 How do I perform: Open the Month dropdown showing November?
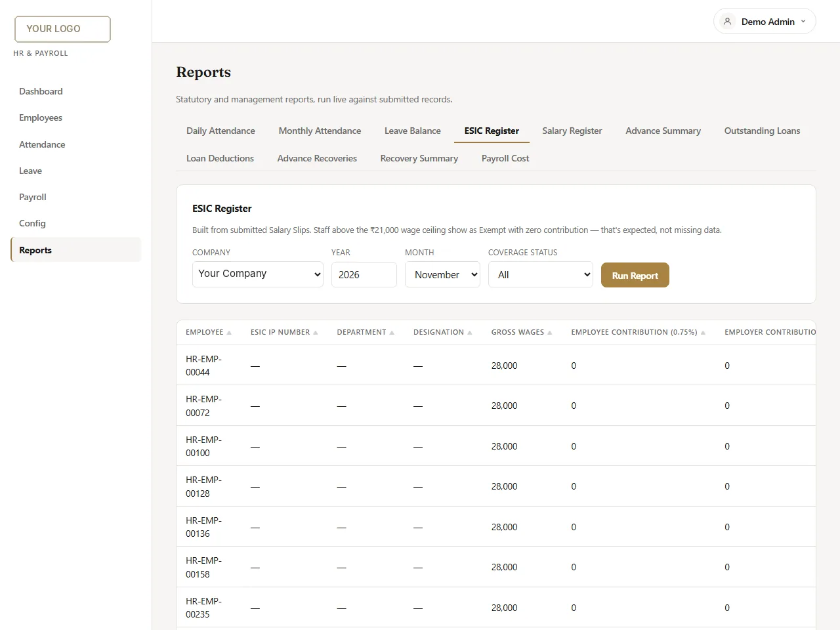click(x=442, y=274)
